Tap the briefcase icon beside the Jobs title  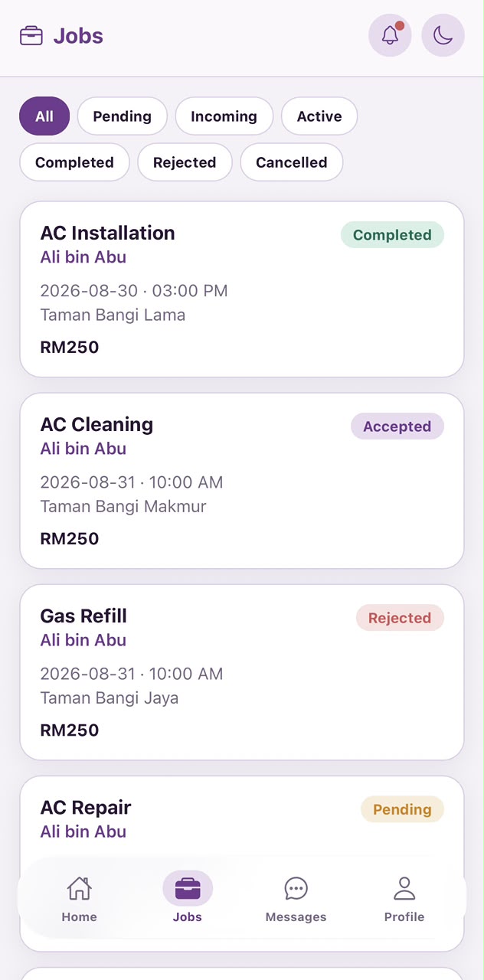point(31,36)
